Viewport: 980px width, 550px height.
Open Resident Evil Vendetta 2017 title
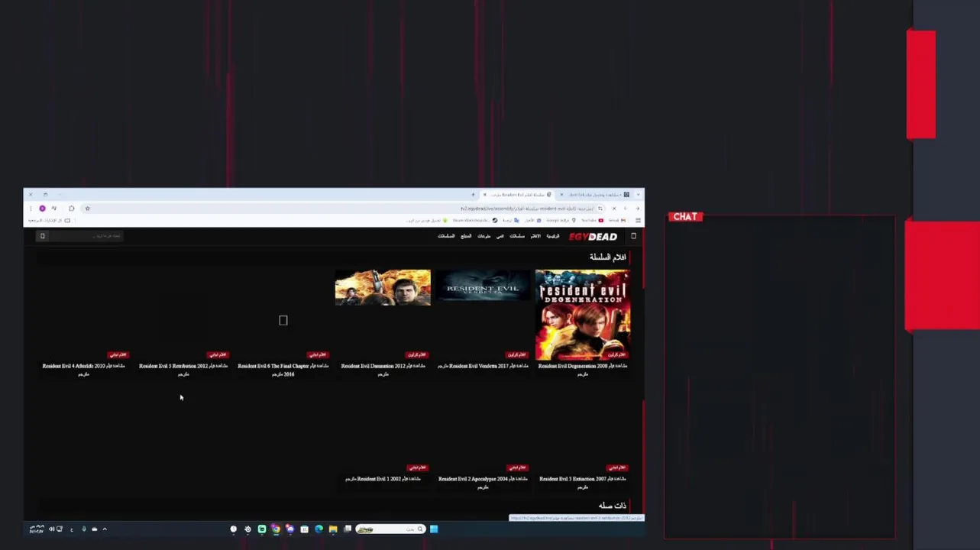(x=483, y=366)
